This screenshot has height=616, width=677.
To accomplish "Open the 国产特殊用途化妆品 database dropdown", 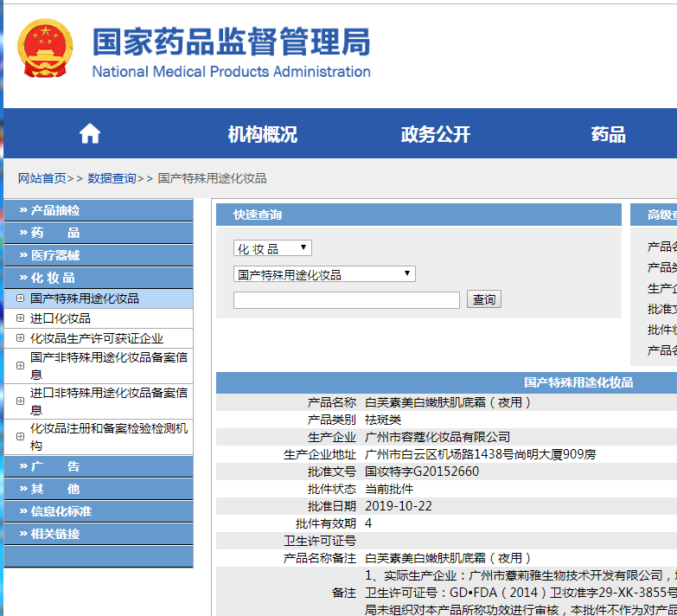I will tap(324, 274).
